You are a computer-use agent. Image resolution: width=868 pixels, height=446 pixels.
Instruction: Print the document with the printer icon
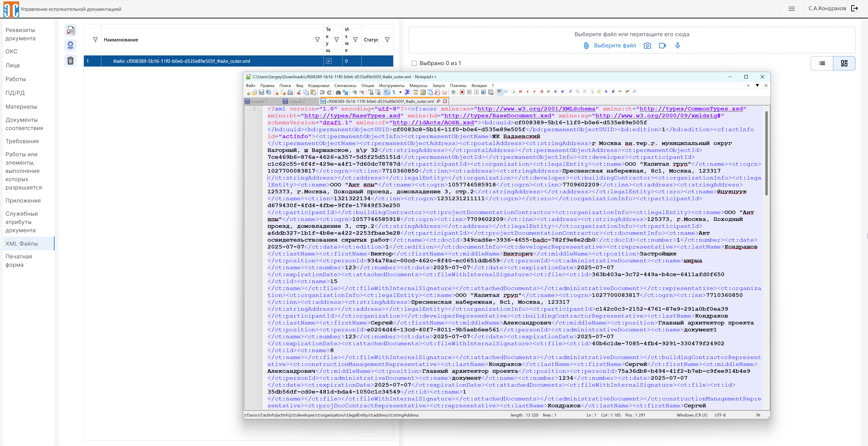pyautogui.click(x=290, y=92)
